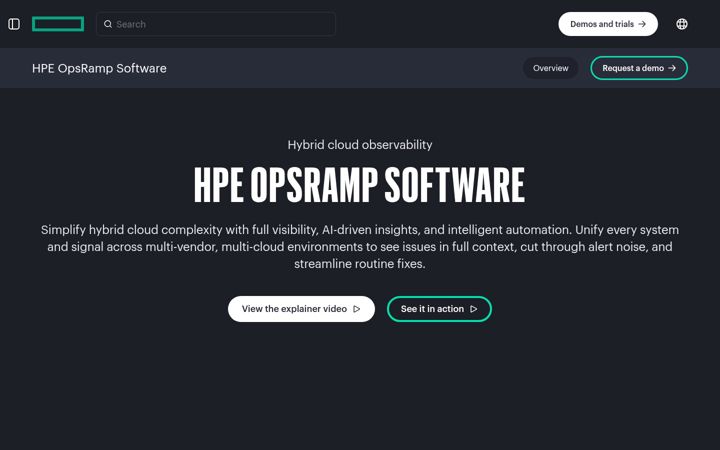Click the paragraph starting "Simplify hybrid cloud complexity"
Viewport: 720px width, 450px height.
[x=360, y=247]
